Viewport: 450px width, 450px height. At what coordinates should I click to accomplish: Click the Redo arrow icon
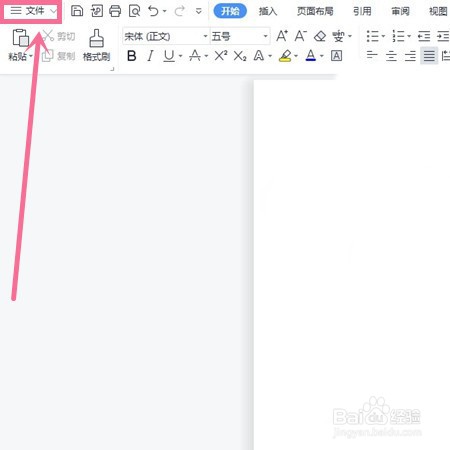(180, 11)
